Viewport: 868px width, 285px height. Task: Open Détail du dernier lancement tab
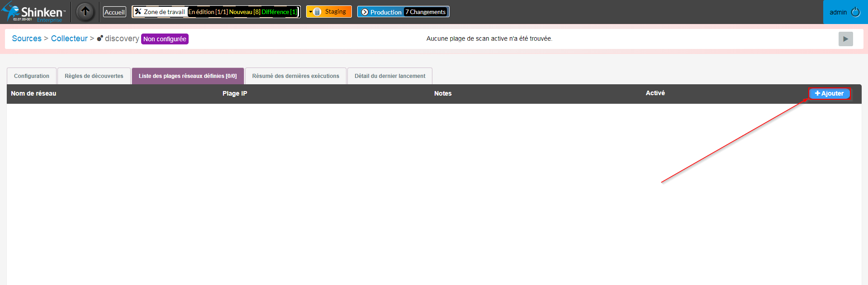[389, 76]
